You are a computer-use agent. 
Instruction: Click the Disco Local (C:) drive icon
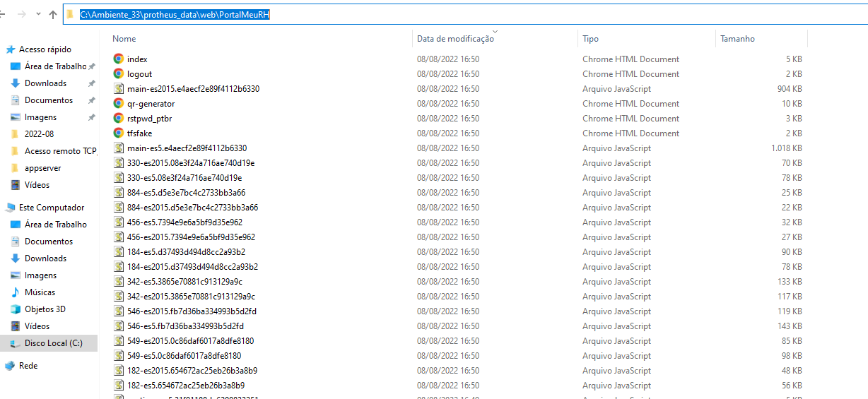[16, 343]
